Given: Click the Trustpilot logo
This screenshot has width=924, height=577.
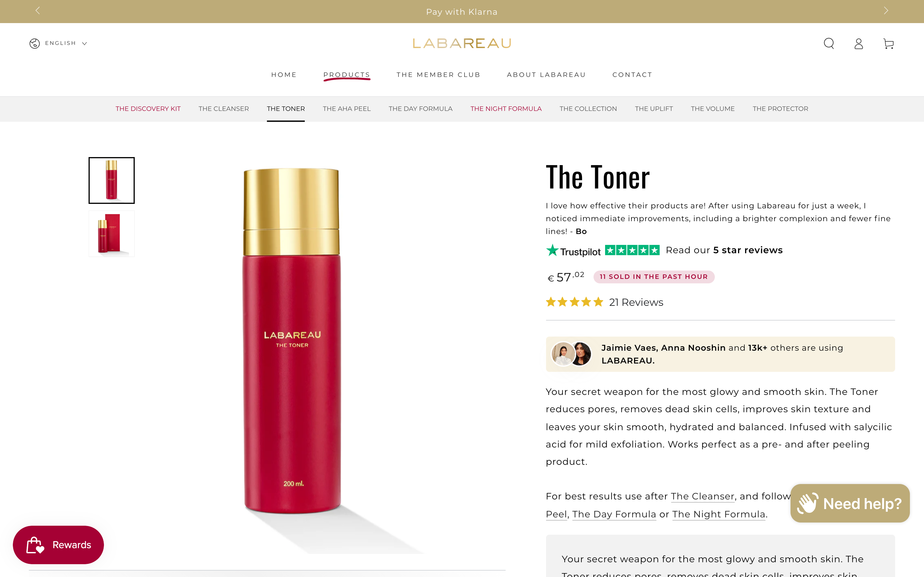Looking at the screenshot, I should click(574, 251).
